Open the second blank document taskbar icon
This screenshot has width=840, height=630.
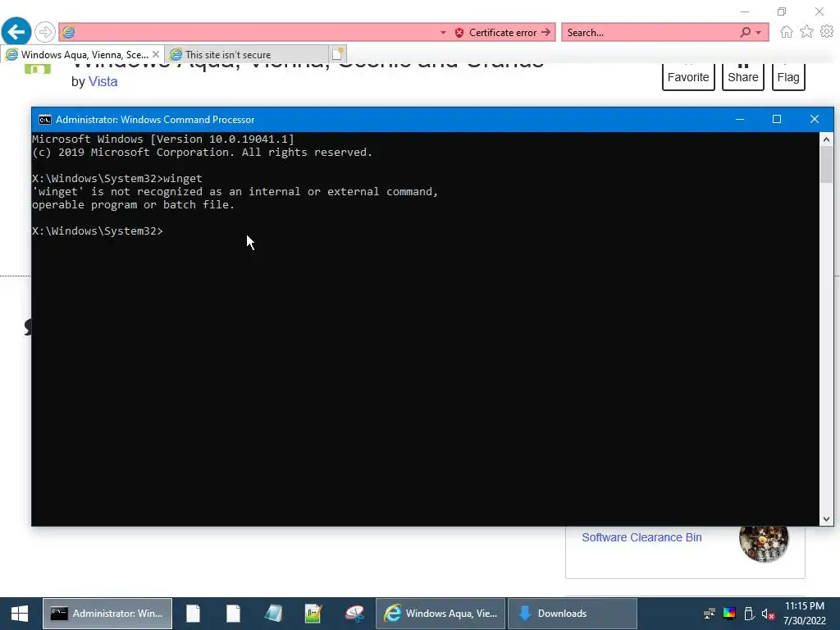point(233,614)
